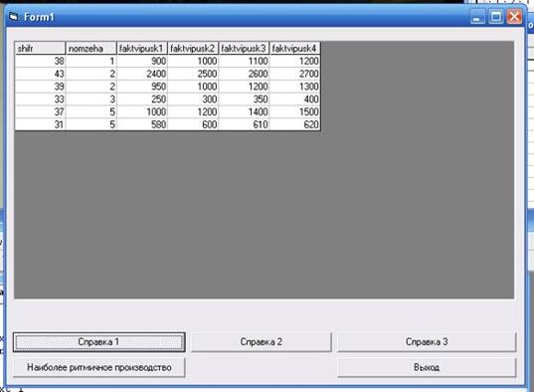
Task: Select the nomzeha column header
Action: click(90, 49)
